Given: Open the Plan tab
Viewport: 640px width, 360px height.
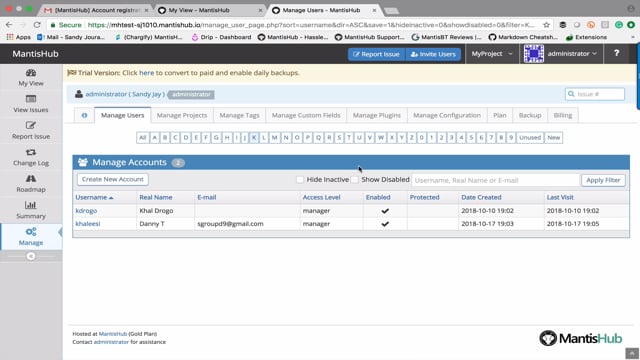Looking at the screenshot, I should [x=500, y=115].
